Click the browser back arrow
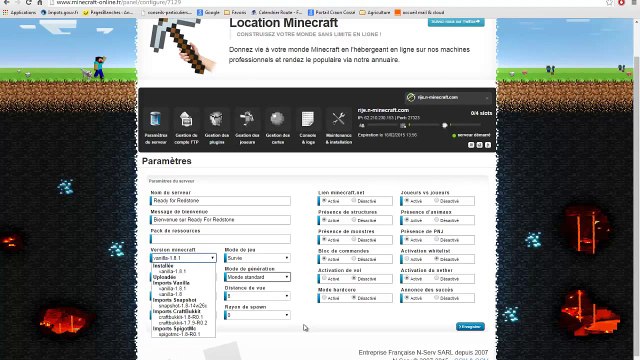The height and width of the screenshot is (360, 640). [7, 2]
